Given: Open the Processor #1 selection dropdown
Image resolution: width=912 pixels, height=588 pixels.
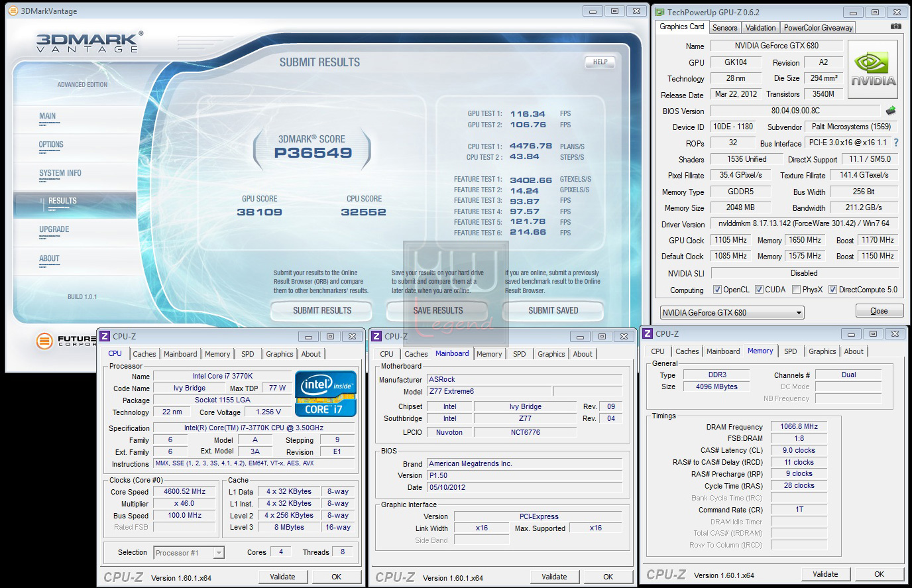Looking at the screenshot, I should (x=189, y=552).
